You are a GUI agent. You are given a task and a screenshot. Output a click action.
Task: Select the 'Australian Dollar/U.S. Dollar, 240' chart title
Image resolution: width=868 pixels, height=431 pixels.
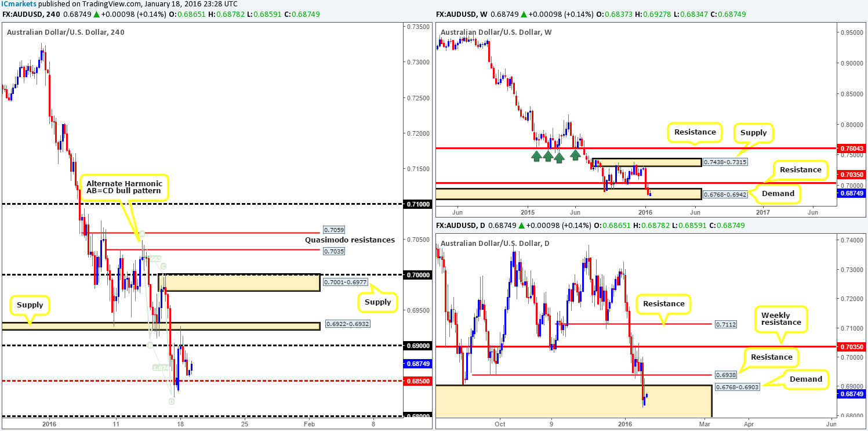point(66,32)
